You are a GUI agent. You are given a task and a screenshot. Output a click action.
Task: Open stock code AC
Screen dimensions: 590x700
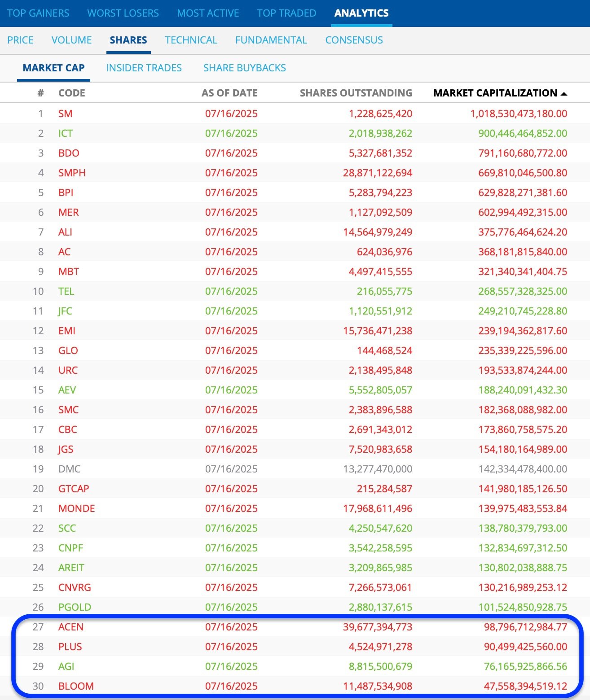coord(64,252)
